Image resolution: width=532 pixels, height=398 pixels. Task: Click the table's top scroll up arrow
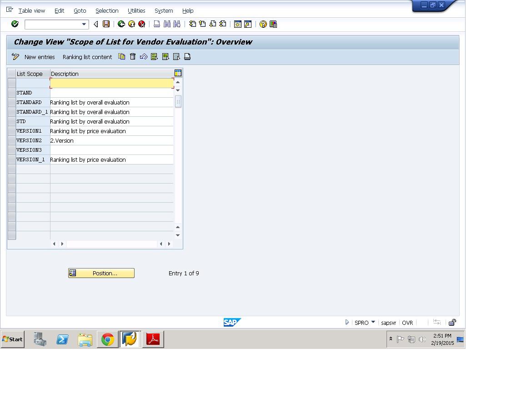click(178, 82)
